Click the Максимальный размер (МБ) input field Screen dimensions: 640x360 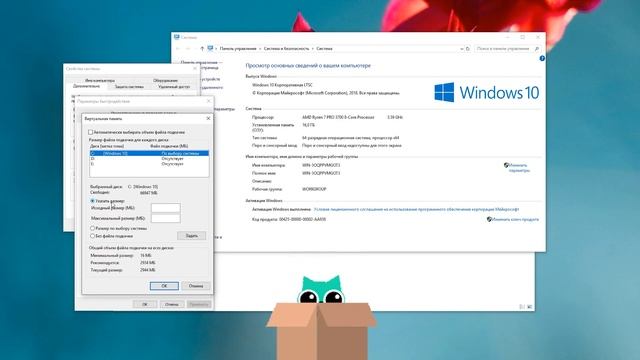pos(166,218)
